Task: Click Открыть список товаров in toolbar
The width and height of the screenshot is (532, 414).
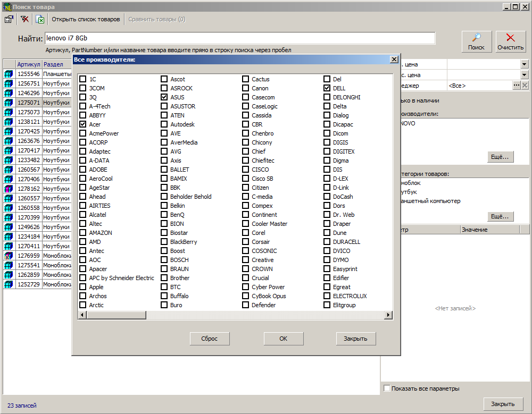Action: pos(86,19)
